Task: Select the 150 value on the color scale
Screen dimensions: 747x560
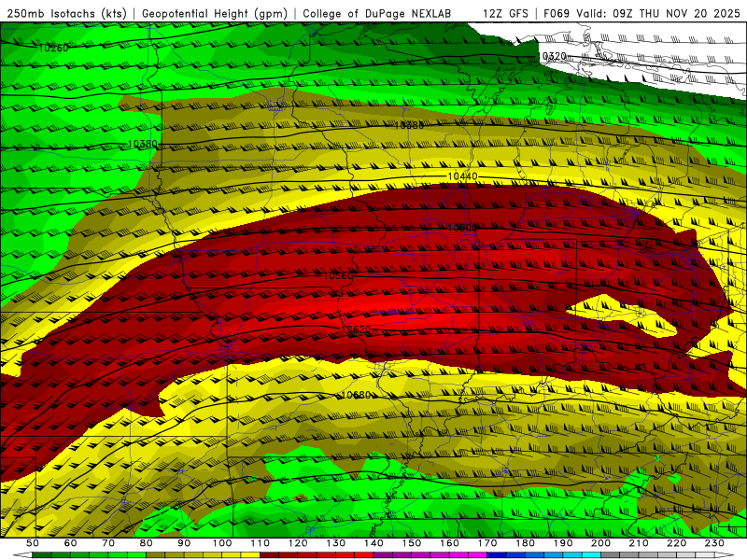Action: coord(412,543)
